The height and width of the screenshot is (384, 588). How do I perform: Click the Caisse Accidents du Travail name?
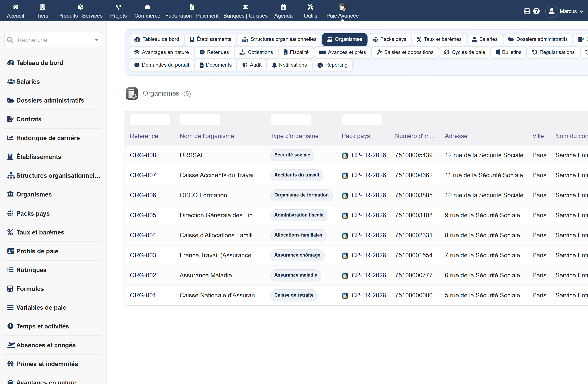tap(217, 175)
